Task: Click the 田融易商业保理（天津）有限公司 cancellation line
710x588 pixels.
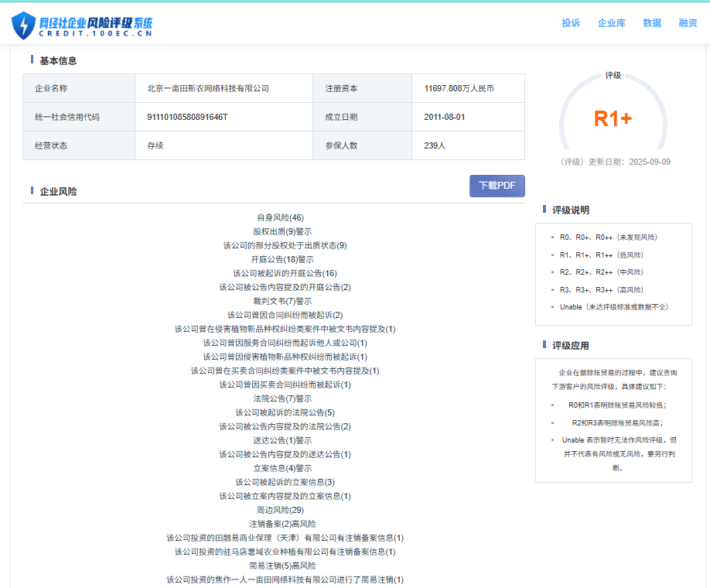Action: pyautogui.click(x=285, y=538)
